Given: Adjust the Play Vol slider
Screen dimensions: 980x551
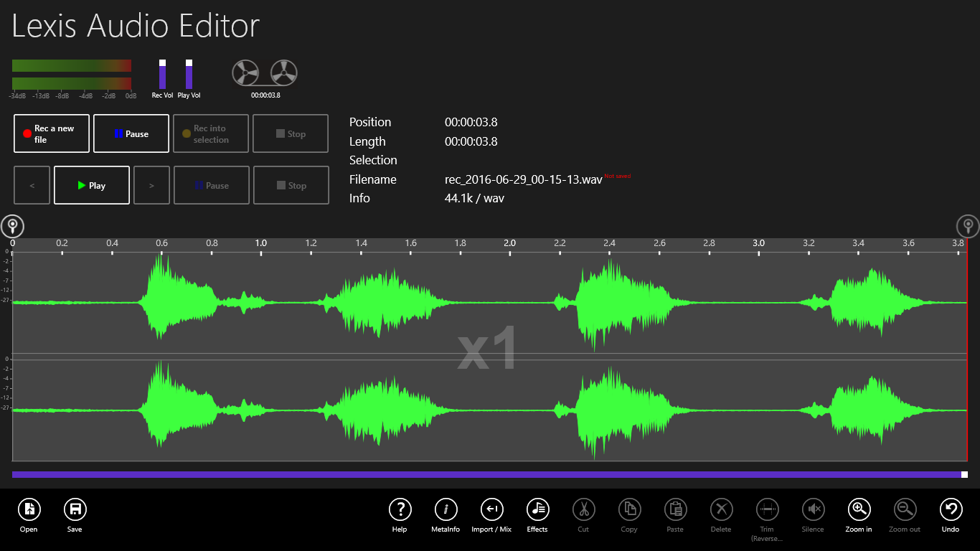Looking at the screenshot, I should click(x=189, y=74).
